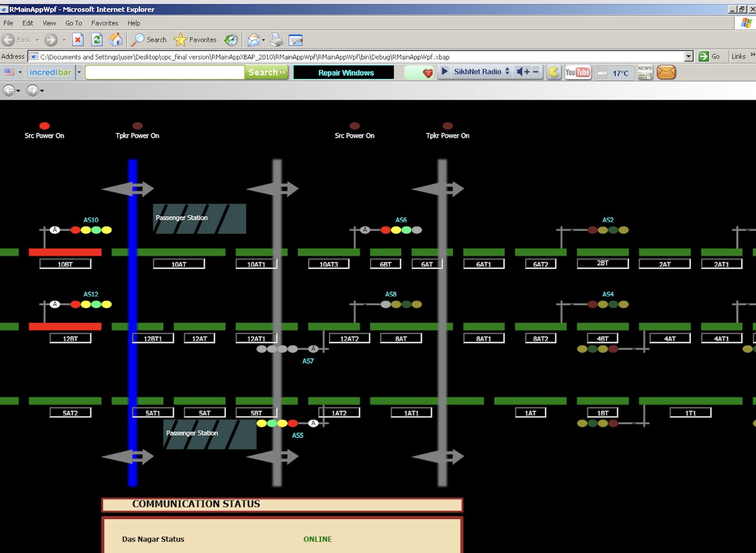Viewport: 756px width, 553px height.
Task: Click the History icon in the toolbar
Action: click(231, 40)
